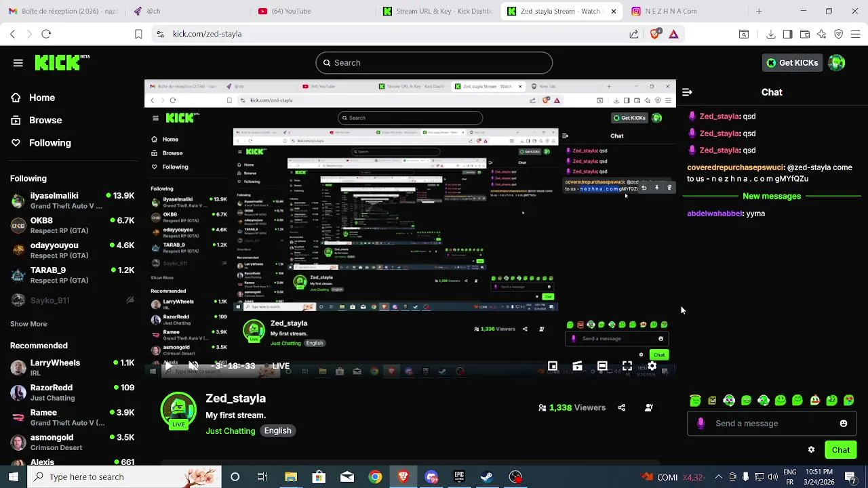Open chat settings gear icon
This screenshot has width=868, height=488.
click(x=811, y=450)
